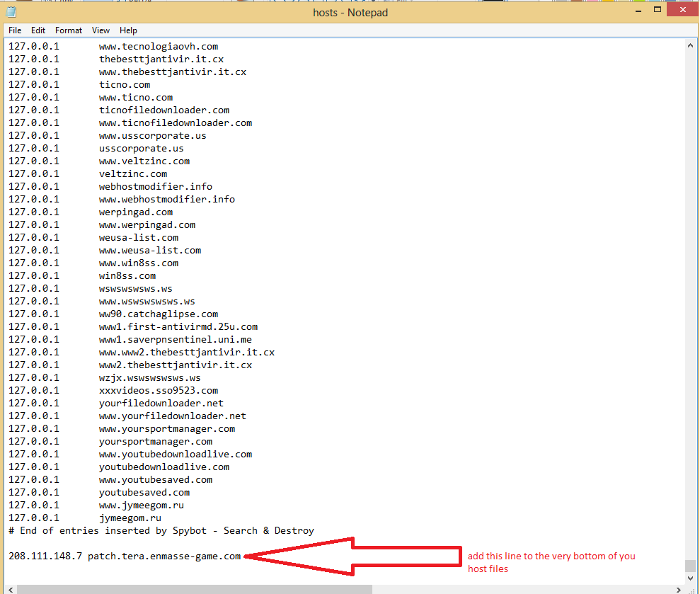Click the line www.tecnologiaovh.com
Image resolution: width=700 pixels, height=594 pixels.
(159, 47)
